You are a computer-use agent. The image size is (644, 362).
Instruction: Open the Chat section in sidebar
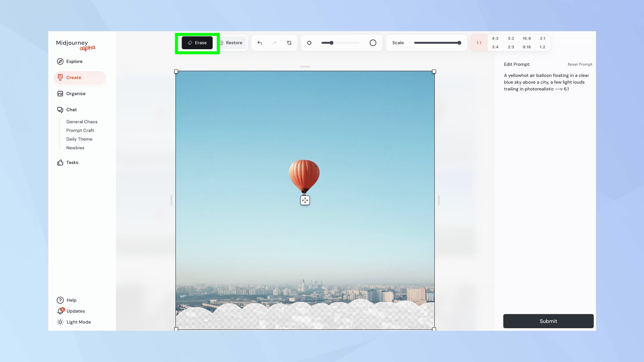tap(71, 109)
